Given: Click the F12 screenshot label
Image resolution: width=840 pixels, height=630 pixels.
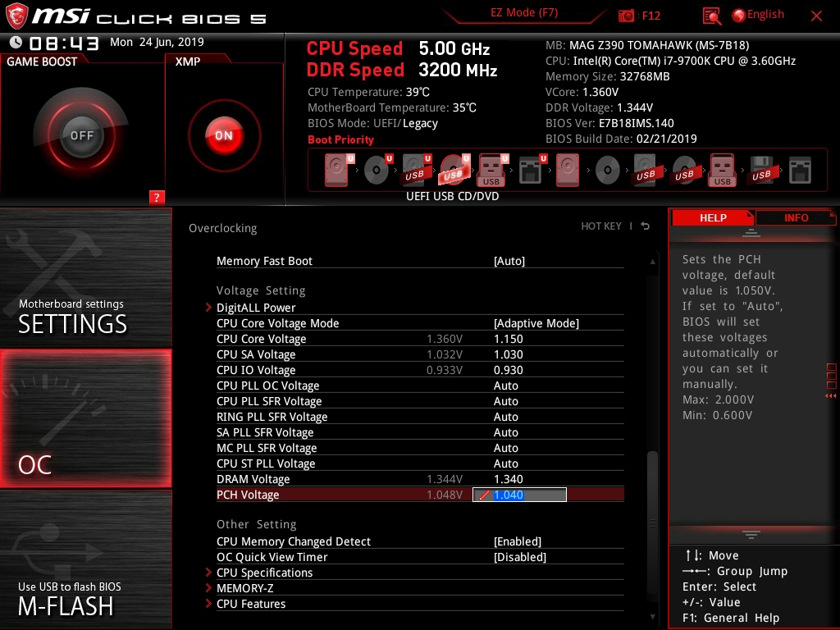Looking at the screenshot, I should pos(651,16).
